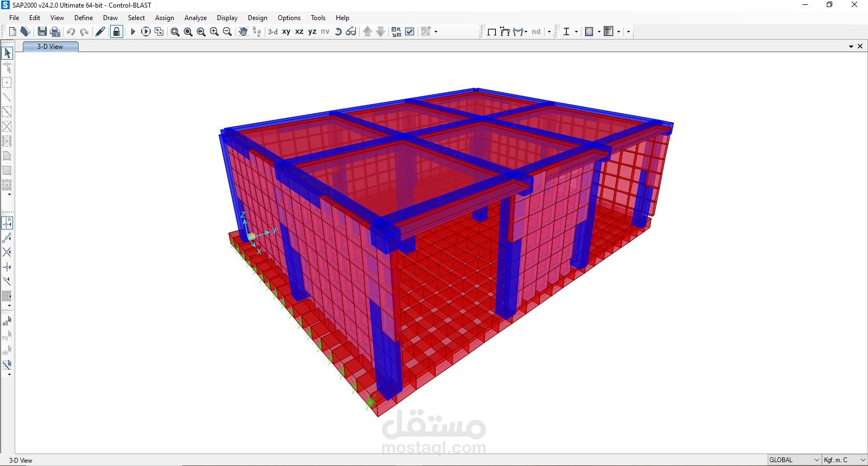
Task: Move up in list arrow
Action: (367, 31)
